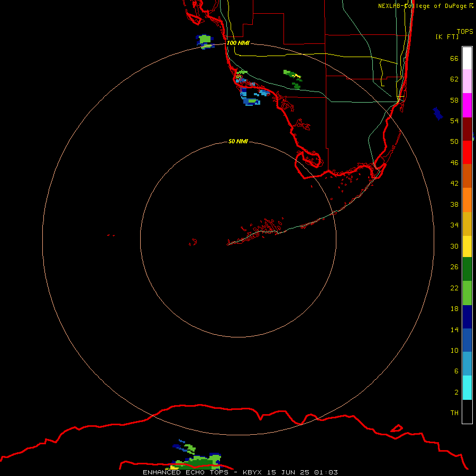
Task: Click the yellow legend swatch
Action: (x=467, y=246)
